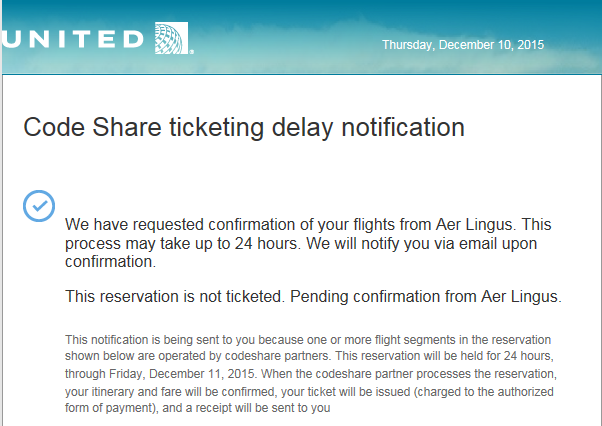
Task: Click the United globe logo
Action: tap(172, 38)
